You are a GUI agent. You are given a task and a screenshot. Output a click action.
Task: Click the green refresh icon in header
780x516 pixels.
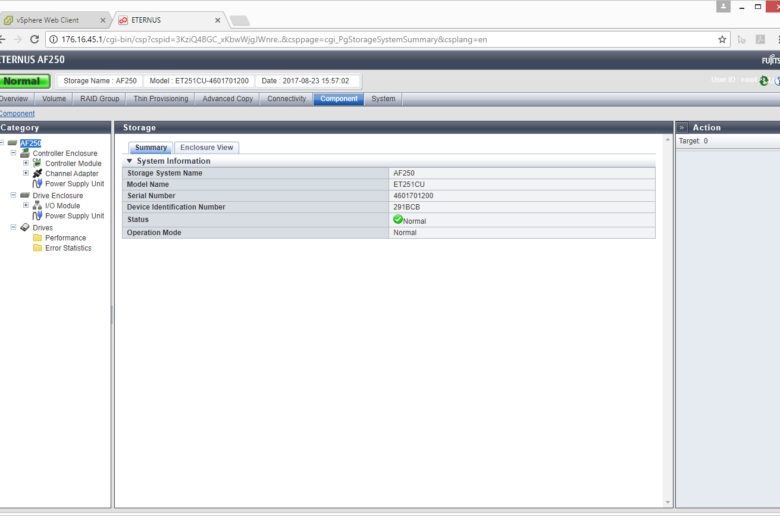click(x=764, y=81)
